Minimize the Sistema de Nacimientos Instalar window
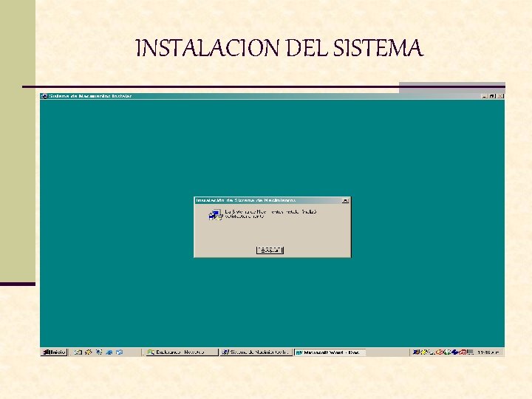The width and height of the screenshot is (532, 399). click(485, 96)
